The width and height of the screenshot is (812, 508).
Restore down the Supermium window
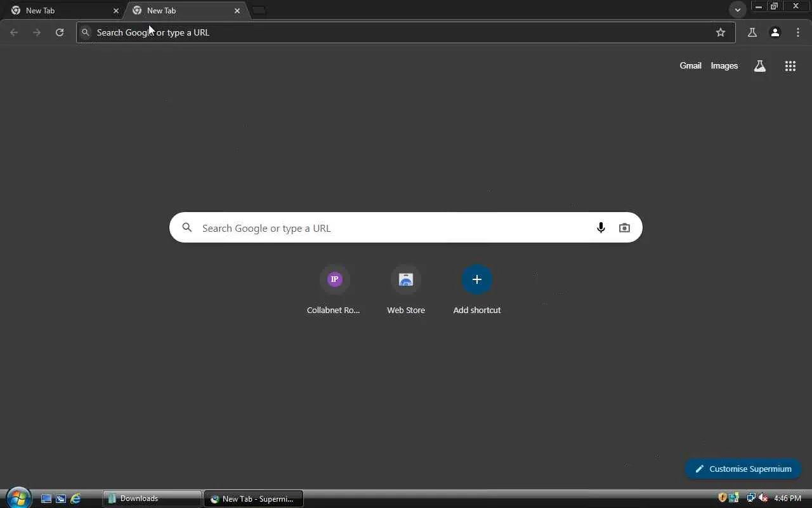click(x=775, y=6)
